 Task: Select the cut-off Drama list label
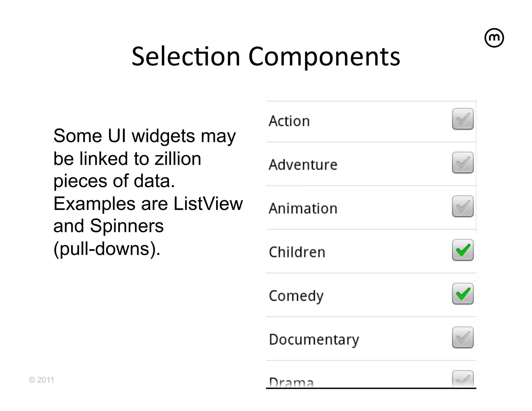(x=291, y=382)
